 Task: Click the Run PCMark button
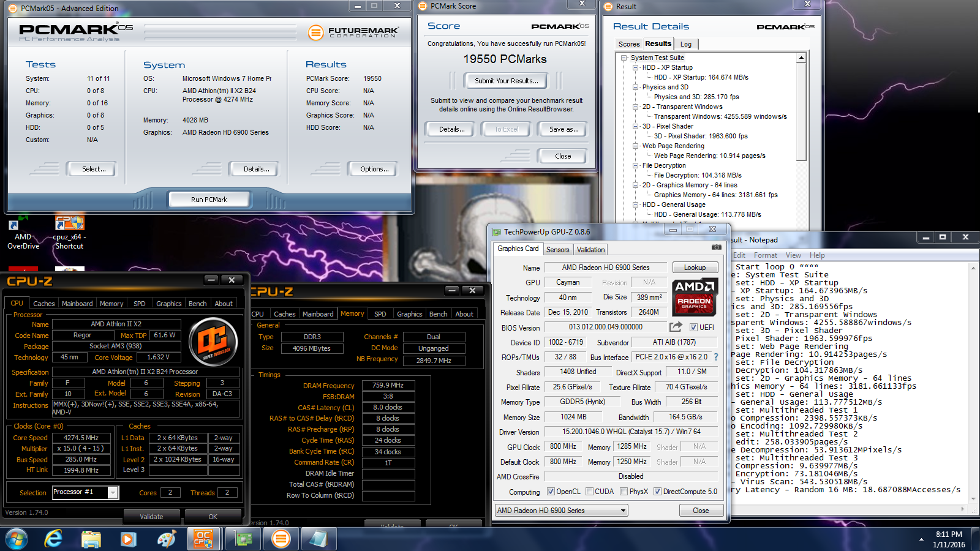tap(209, 200)
